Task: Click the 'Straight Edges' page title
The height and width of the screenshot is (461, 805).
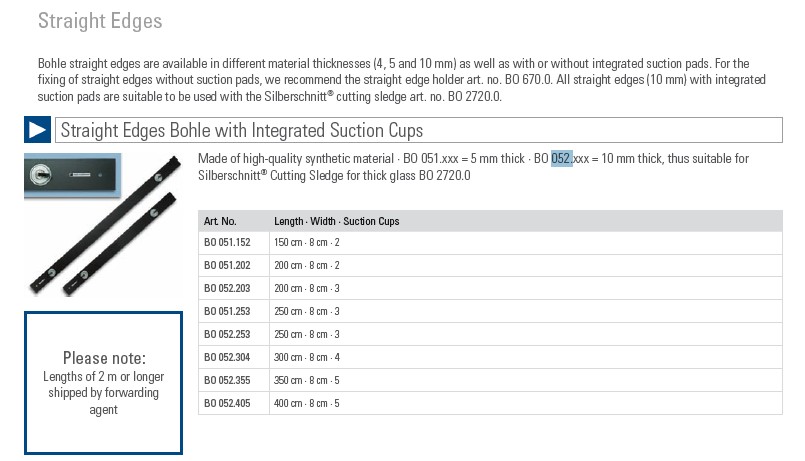Action: click(100, 21)
